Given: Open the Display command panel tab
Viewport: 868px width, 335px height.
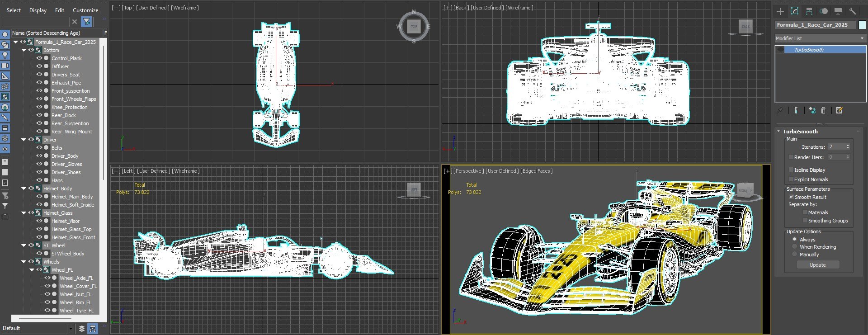Looking at the screenshot, I should [838, 11].
